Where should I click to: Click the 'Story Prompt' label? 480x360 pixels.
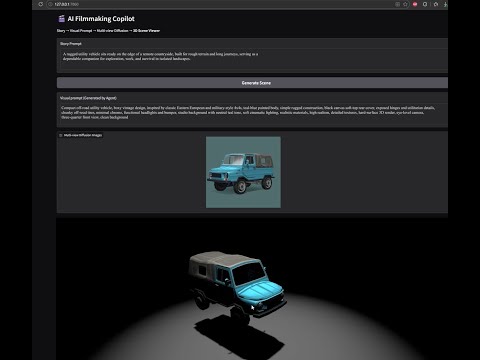point(71,44)
